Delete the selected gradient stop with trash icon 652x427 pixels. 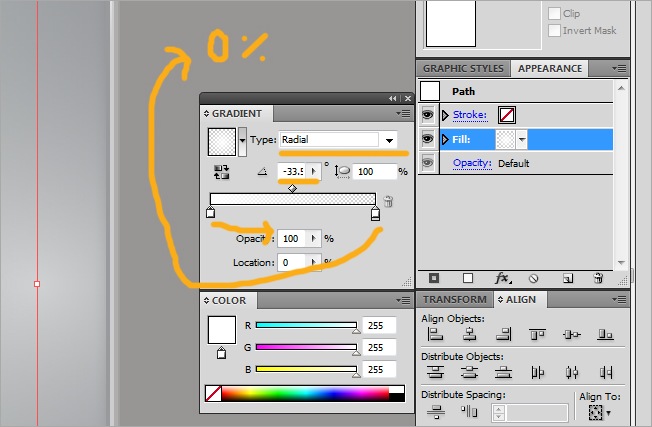point(388,201)
